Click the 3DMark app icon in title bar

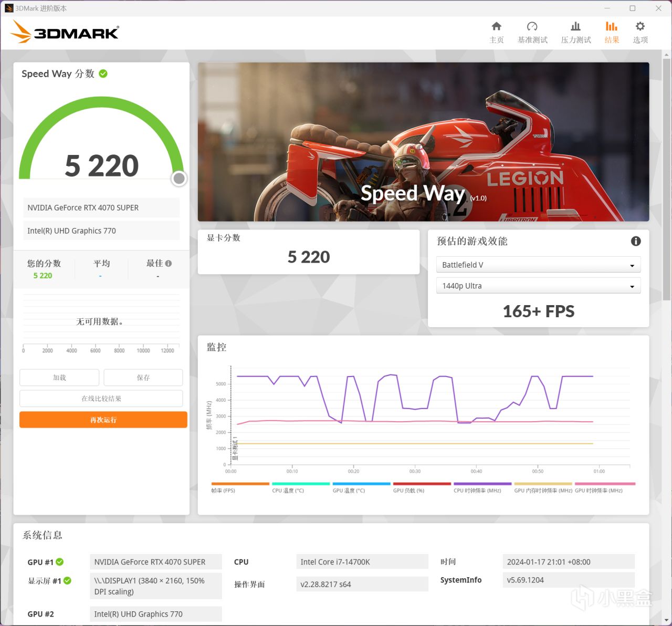9,8
